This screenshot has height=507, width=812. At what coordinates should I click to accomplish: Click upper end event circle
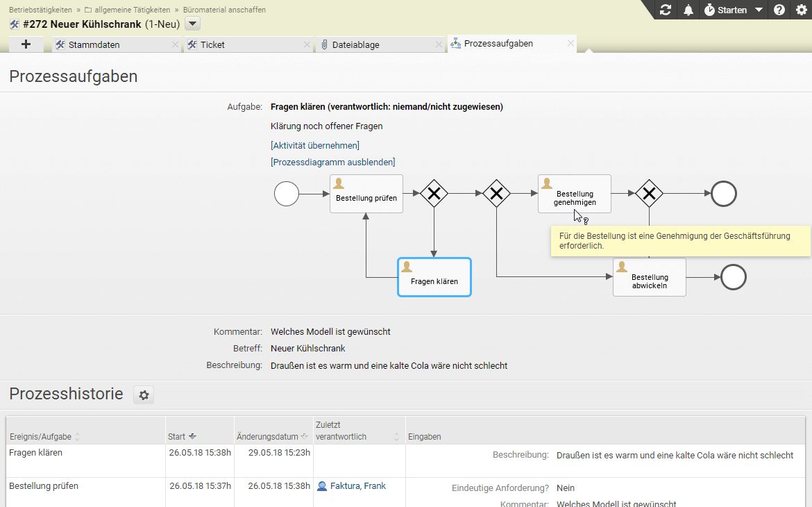coord(723,194)
